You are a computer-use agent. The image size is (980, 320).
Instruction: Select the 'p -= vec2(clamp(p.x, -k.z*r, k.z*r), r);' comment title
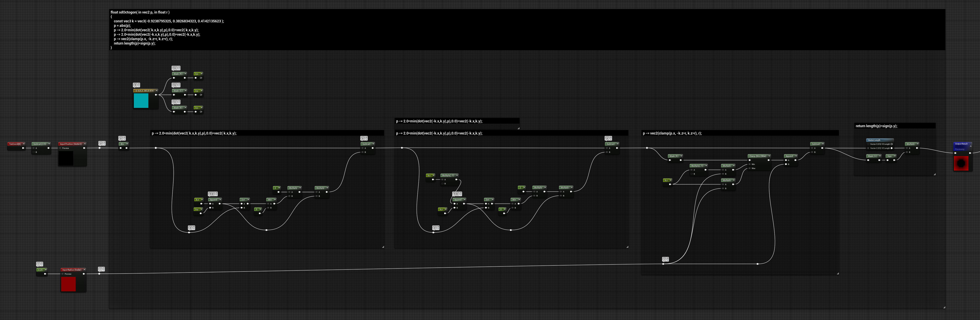672,133
